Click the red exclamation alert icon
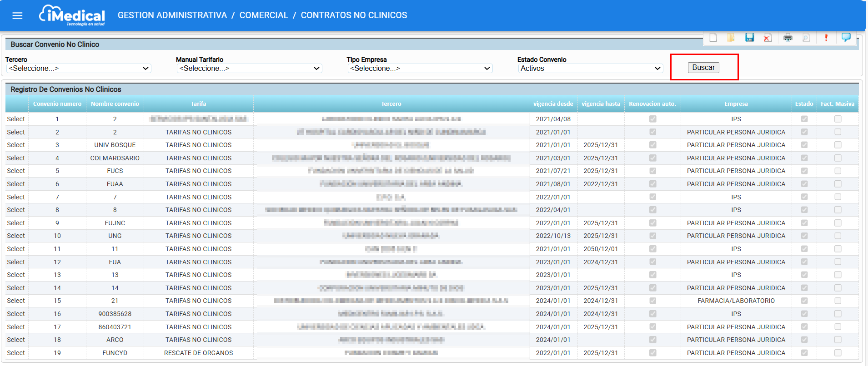This screenshot has height=366, width=868. point(826,38)
